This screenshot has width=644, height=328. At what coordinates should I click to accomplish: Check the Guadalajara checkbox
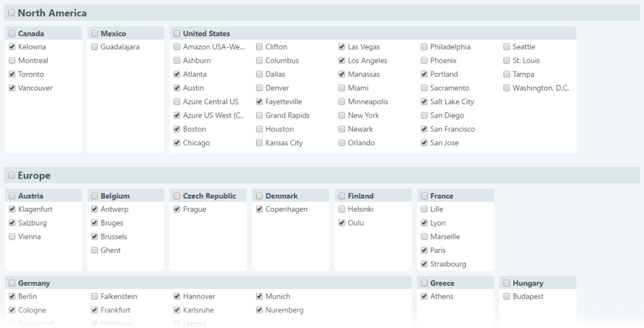point(94,46)
